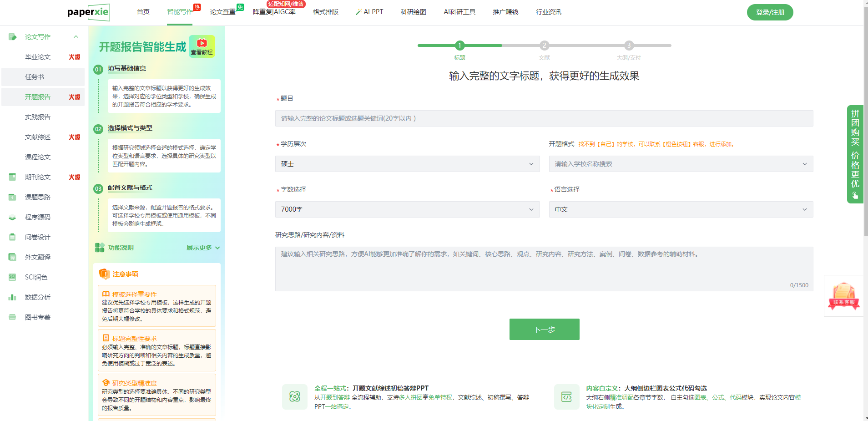Collapse the 论文写作 sidebar section
The image size is (868, 421).
pos(76,37)
